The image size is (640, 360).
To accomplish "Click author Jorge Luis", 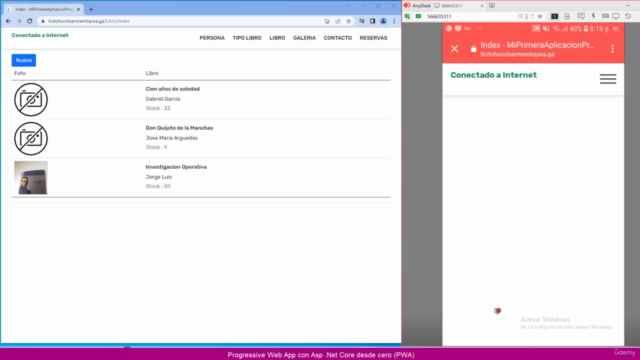I will pyautogui.click(x=158, y=177).
